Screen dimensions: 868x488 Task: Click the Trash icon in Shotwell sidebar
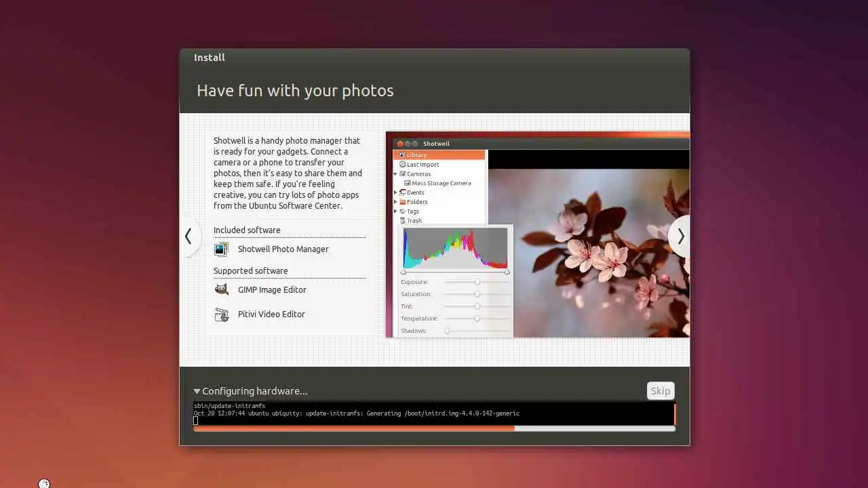402,221
